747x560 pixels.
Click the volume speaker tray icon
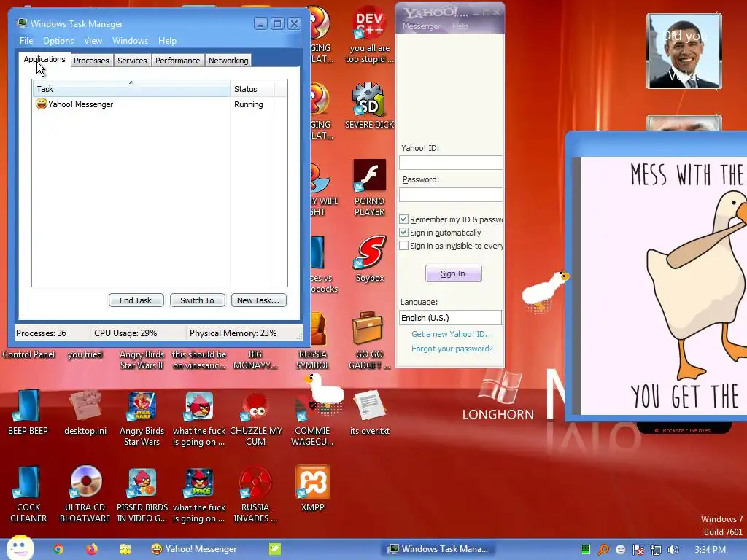(x=673, y=550)
